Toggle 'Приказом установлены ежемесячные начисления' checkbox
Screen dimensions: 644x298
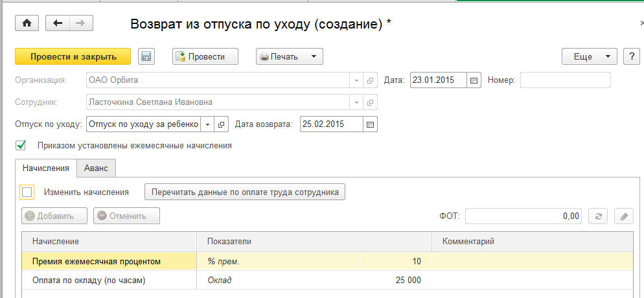click(21, 145)
